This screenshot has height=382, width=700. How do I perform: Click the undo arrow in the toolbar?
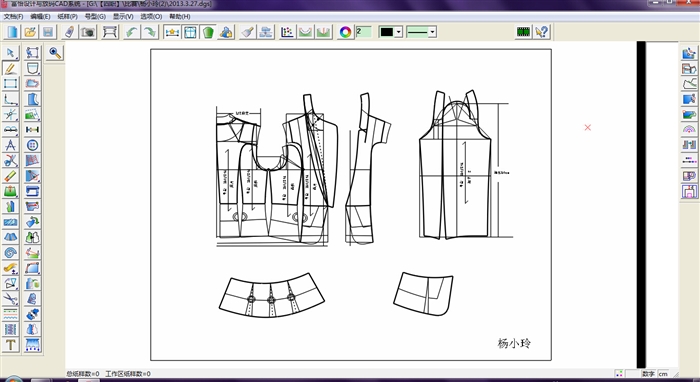132,32
